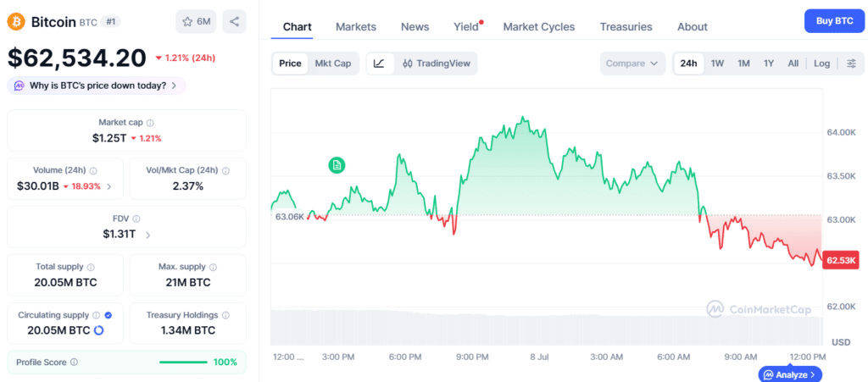This screenshot has height=382, width=868.
Task: Click the info icon beside Vol/Mkt Cap (24h)
Action: click(x=225, y=171)
